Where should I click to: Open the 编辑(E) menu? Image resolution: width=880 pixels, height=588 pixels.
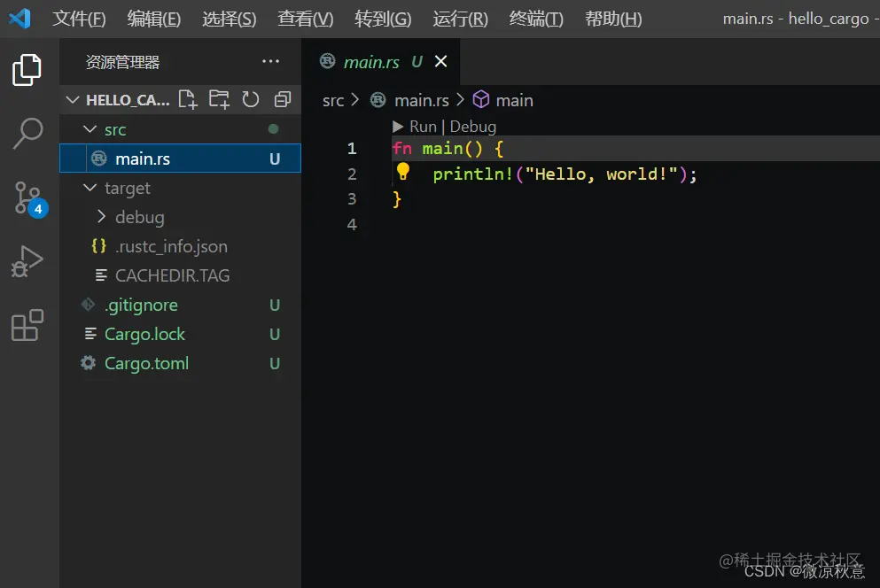[x=154, y=19]
